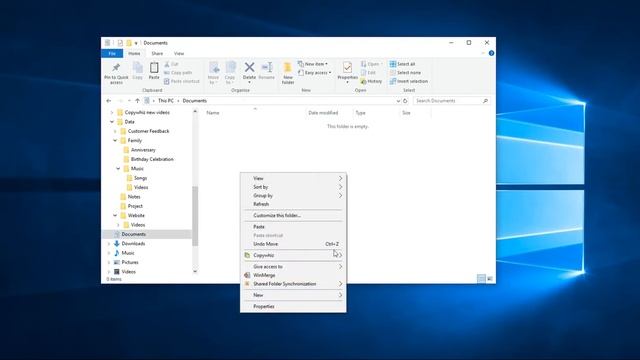
Task: Collapse the Website folder in the tree
Action: [x=115, y=216]
